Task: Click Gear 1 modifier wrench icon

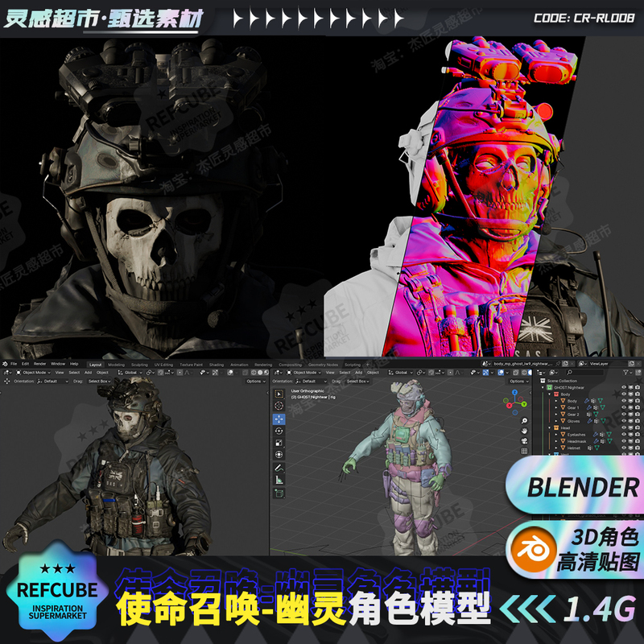Action: pyautogui.click(x=588, y=408)
